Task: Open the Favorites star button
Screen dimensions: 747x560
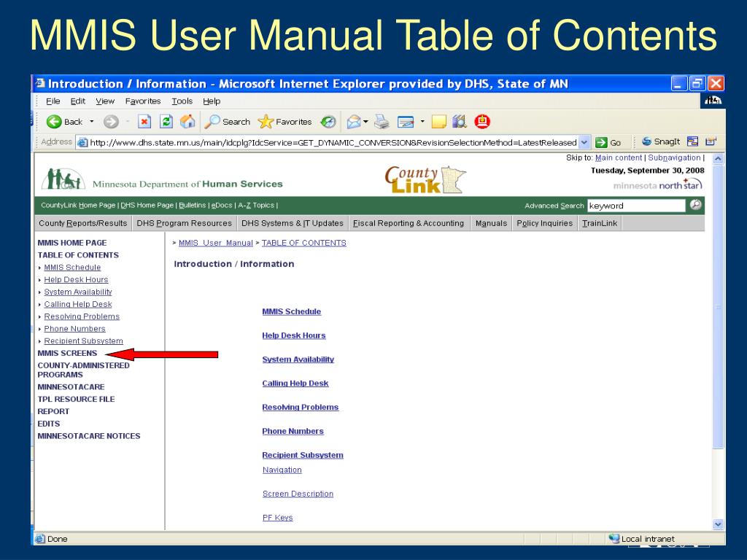Action: 285,122
